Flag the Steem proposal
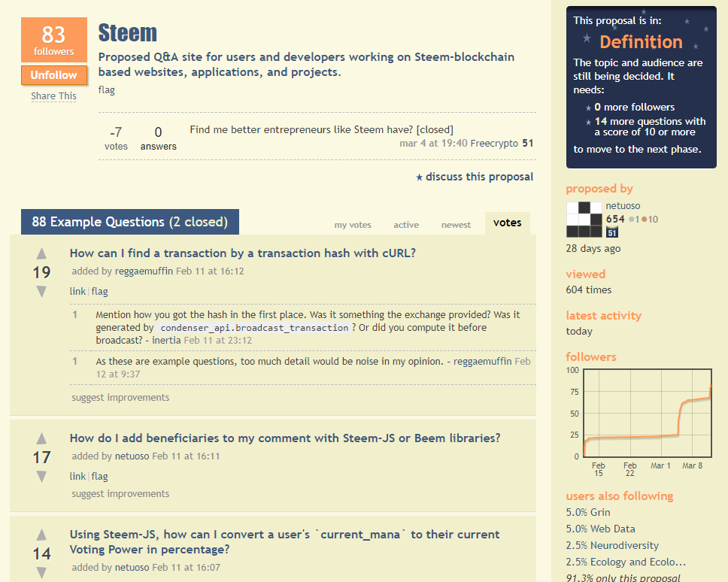This screenshot has height=582, width=728. [106, 90]
